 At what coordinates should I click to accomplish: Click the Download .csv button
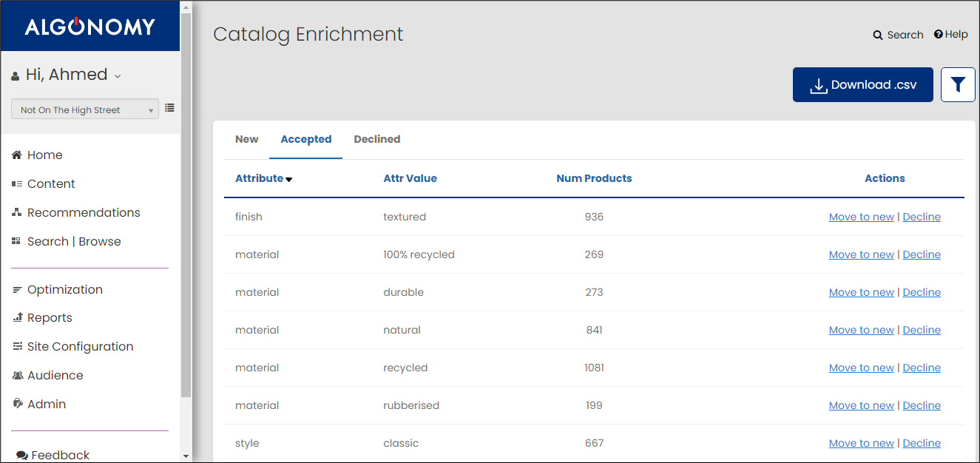[862, 85]
